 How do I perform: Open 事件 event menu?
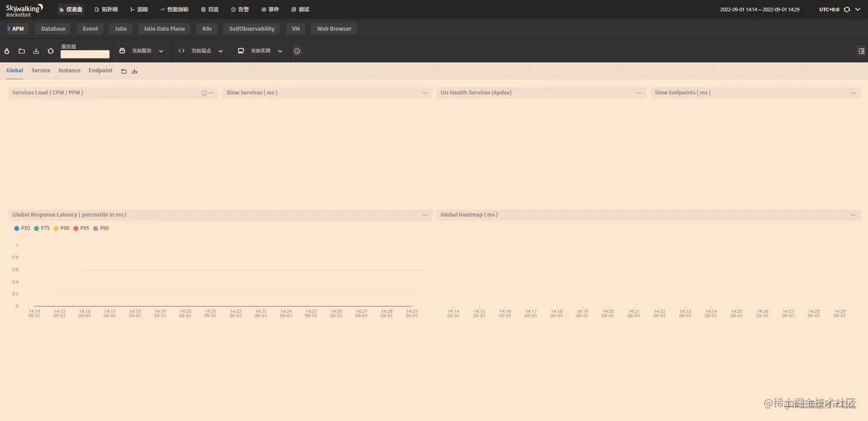270,10
